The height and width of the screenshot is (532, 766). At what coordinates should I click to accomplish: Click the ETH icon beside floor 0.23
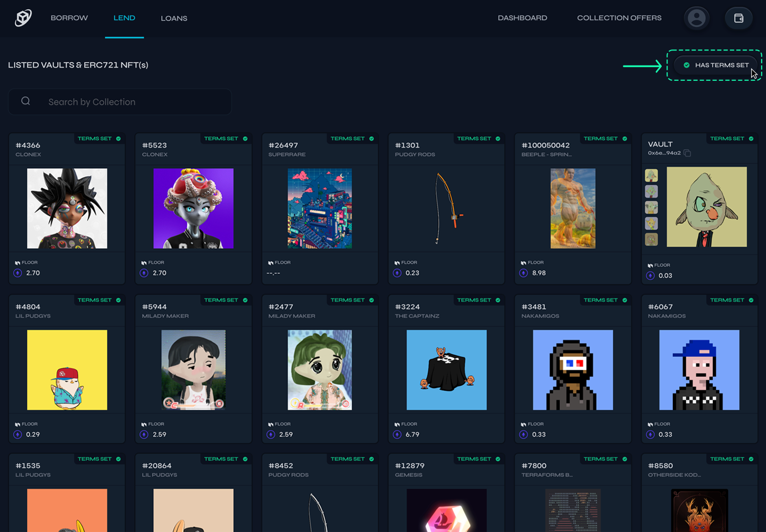[x=397, y=273]
